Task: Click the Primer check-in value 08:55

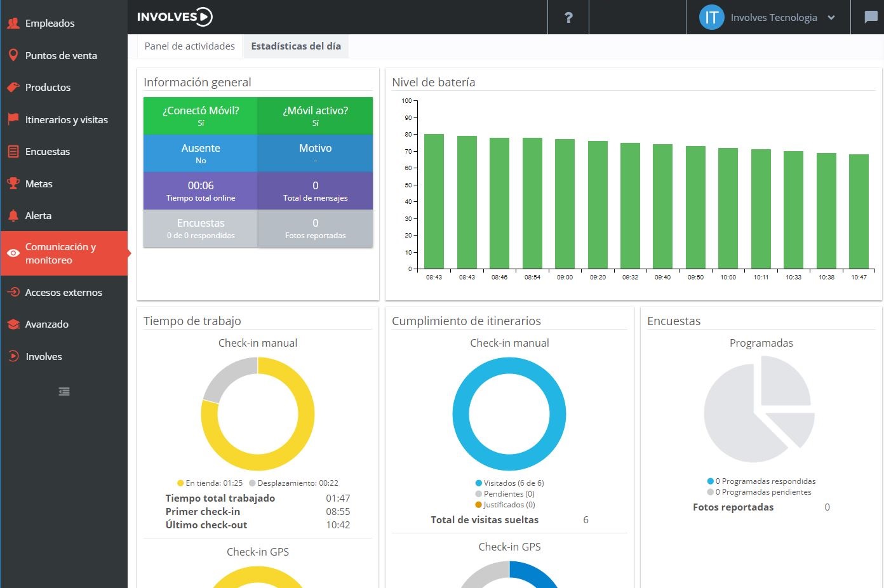Action: point(338,512)
